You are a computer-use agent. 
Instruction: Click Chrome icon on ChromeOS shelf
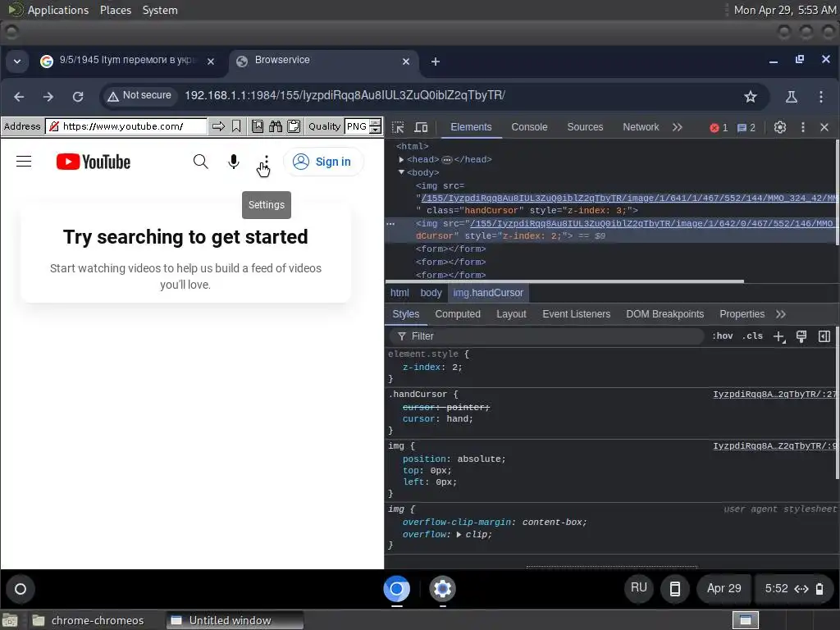click(x=397, y=589)
